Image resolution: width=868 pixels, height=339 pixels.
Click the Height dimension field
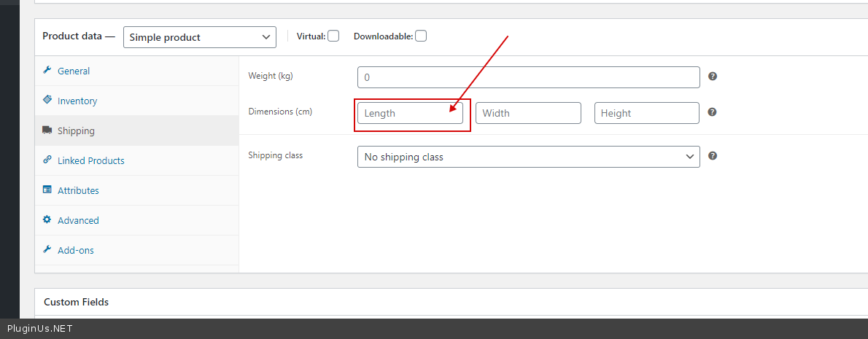tap(646, 113)
